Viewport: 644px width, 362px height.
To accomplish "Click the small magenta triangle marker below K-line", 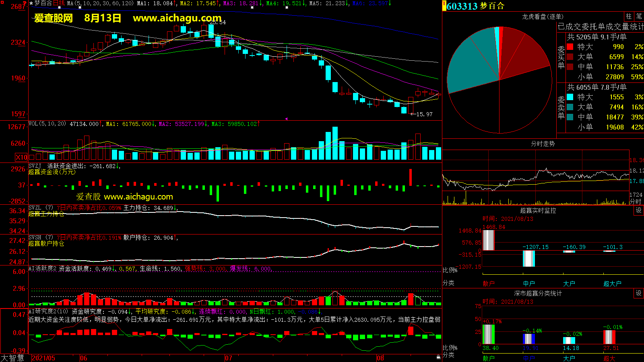I will (286, 119).
